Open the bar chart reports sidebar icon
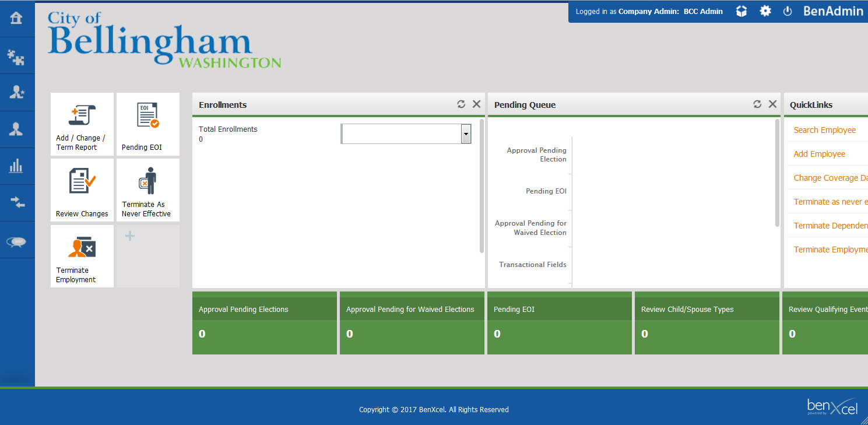 (x=16, y=166)
